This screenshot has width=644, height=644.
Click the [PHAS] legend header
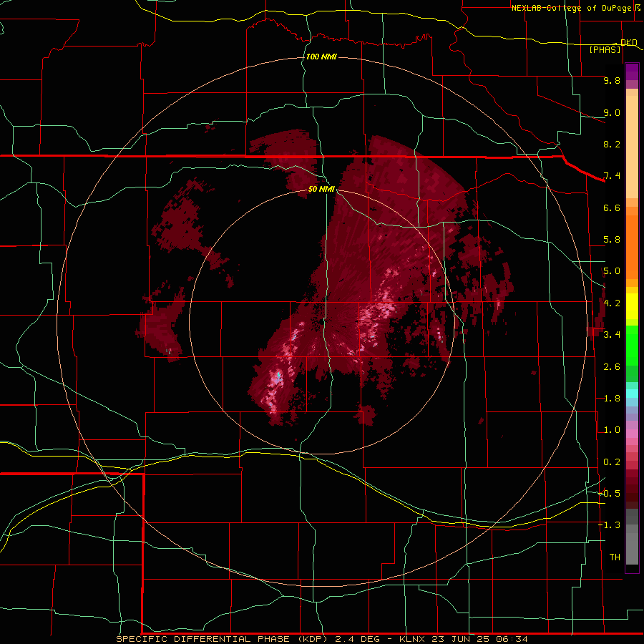tap(605, 49)
